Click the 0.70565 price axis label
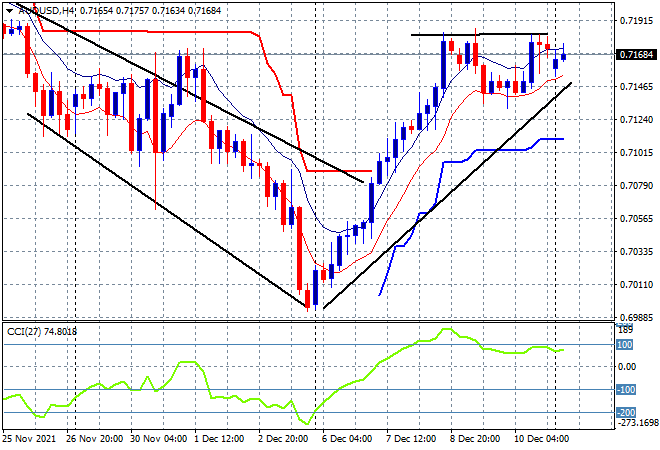 click(x=636, y=218)
